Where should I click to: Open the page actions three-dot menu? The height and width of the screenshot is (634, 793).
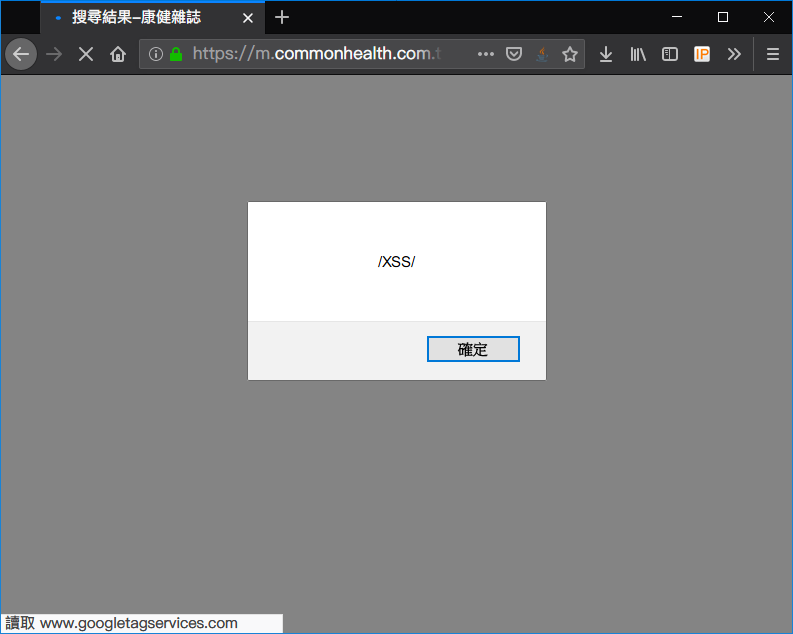pos(486,54)
